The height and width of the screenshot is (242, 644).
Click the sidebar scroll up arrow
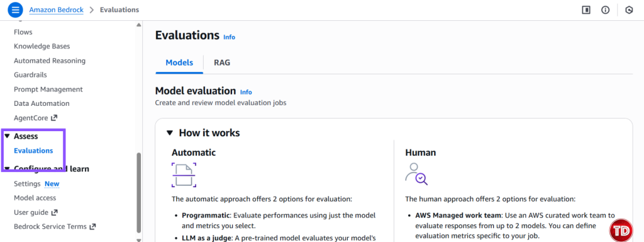pos(139,25)
